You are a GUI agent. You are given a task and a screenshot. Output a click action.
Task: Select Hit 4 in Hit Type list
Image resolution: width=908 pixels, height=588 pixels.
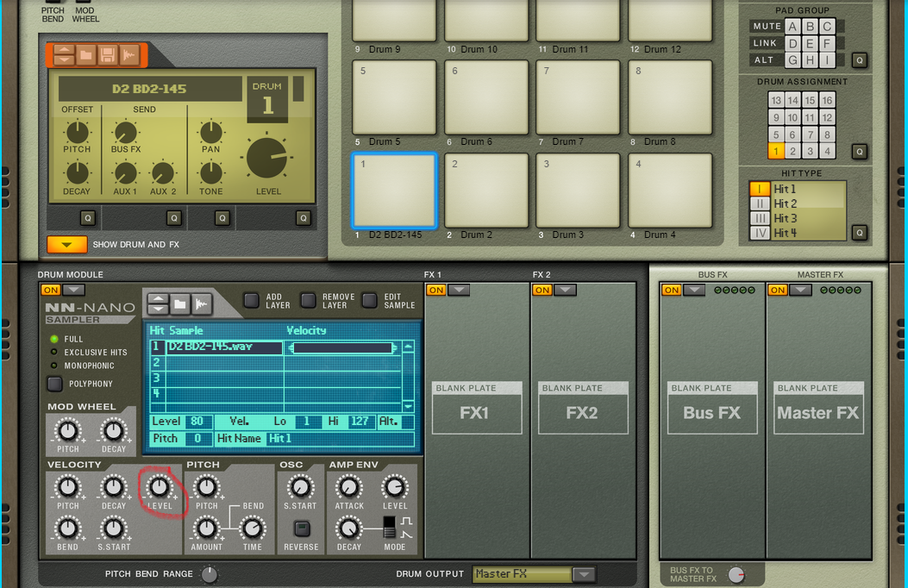(x=760, y=233)
